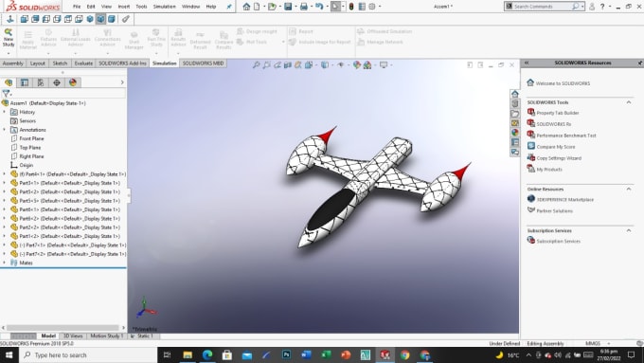Viewport: 644px width, 363px height.
Task: Open the Partner Solutions link
Action: [x=554, y=211]
